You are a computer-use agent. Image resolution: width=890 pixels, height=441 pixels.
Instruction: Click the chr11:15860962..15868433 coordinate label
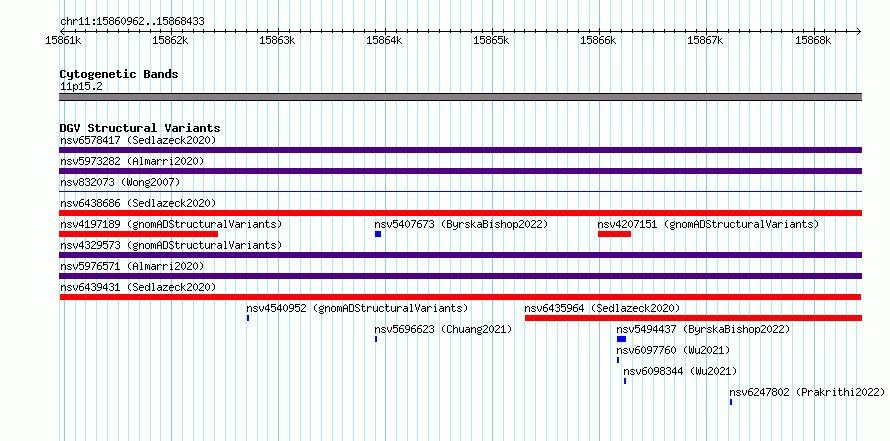click(x=132, y=22)
